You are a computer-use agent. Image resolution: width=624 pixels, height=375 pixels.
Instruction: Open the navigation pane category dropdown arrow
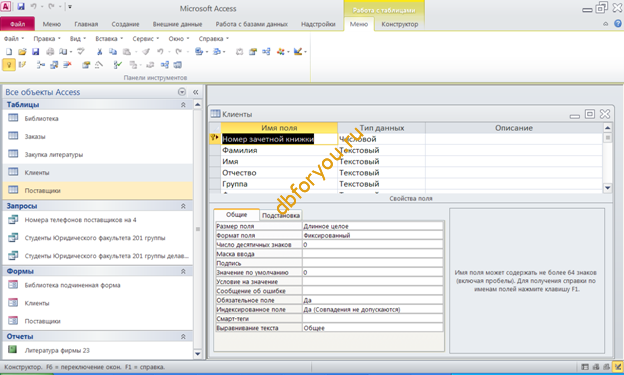(x=182, y=92)
